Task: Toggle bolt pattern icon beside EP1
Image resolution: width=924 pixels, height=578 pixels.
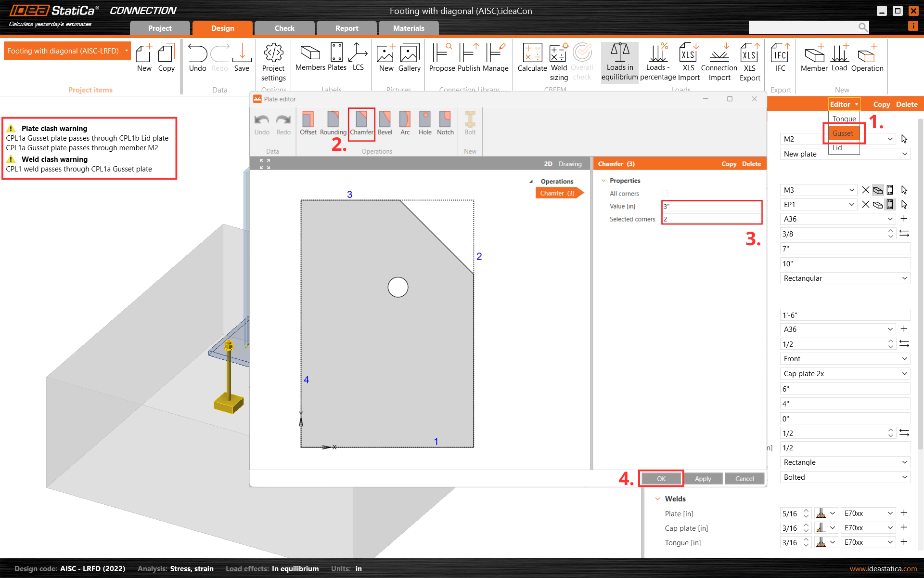Action: coord(890,204)
